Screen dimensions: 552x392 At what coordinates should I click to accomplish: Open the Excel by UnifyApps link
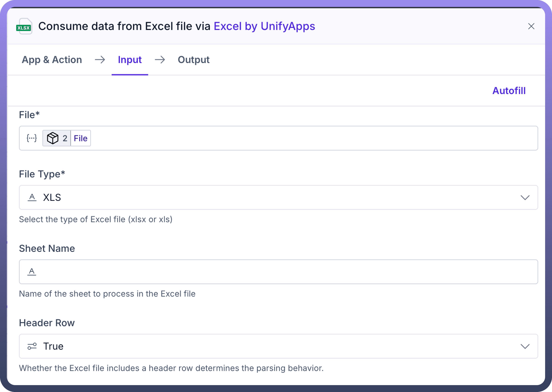point(264,26)
